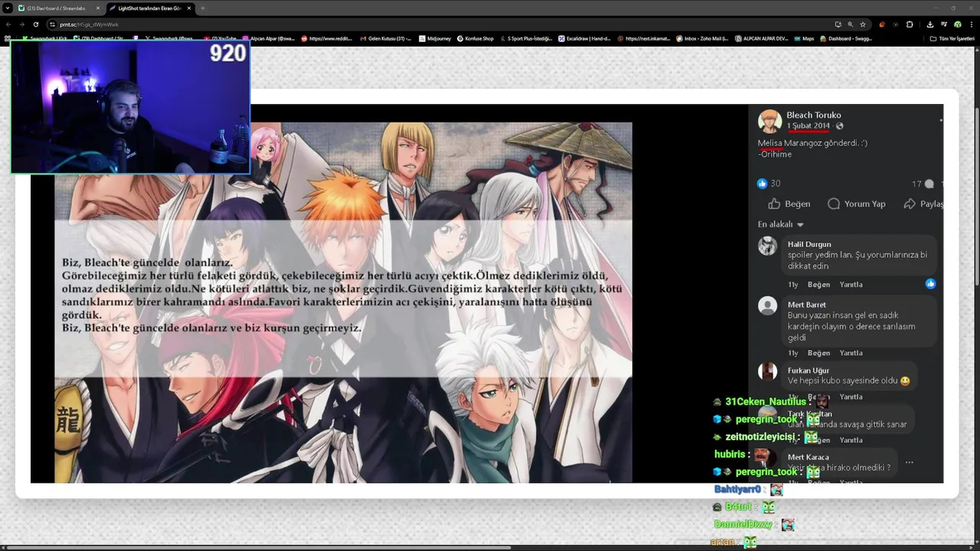Click Yanıtla under Halil Durgun's comment
The width and height of the screenshot is (980, 551).
[x=851, y=284]
